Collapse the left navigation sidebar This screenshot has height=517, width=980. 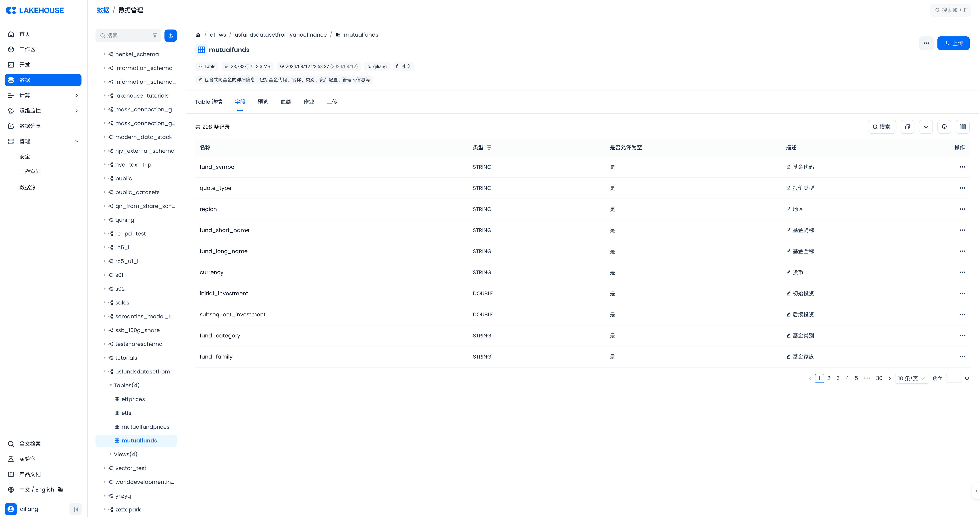76,509
